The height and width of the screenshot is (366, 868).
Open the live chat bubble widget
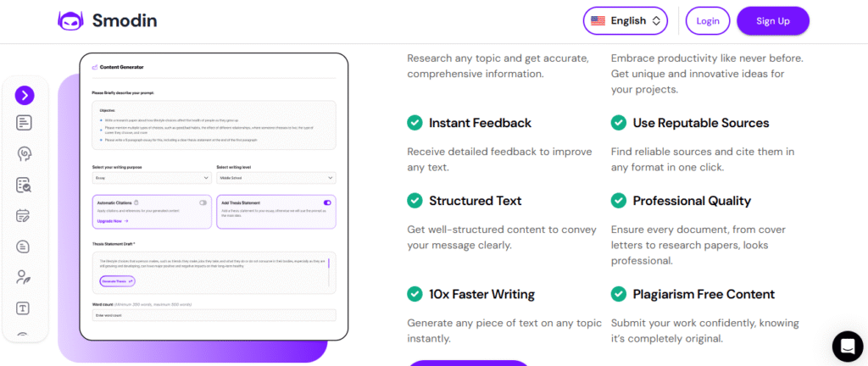pos(848,347)
